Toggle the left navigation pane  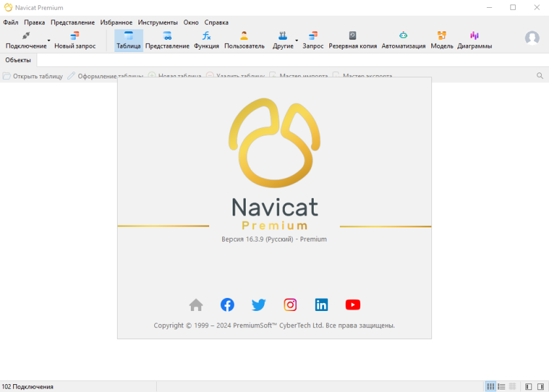tap(529, 387)
